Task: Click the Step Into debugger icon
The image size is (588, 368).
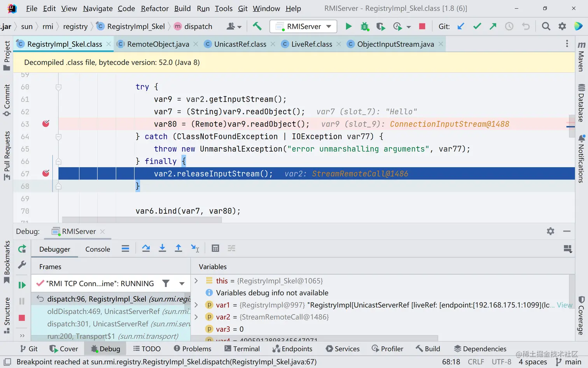Action: click(162, 248)
